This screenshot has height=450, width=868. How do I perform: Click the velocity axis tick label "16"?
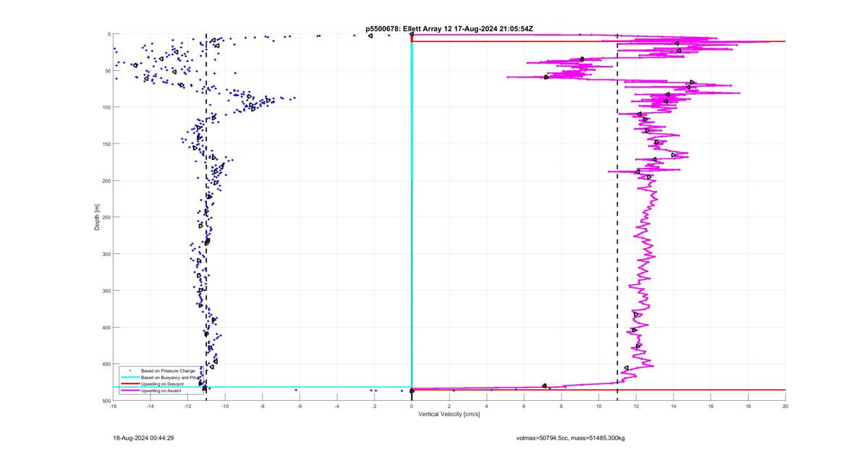[x=711, y=407]
